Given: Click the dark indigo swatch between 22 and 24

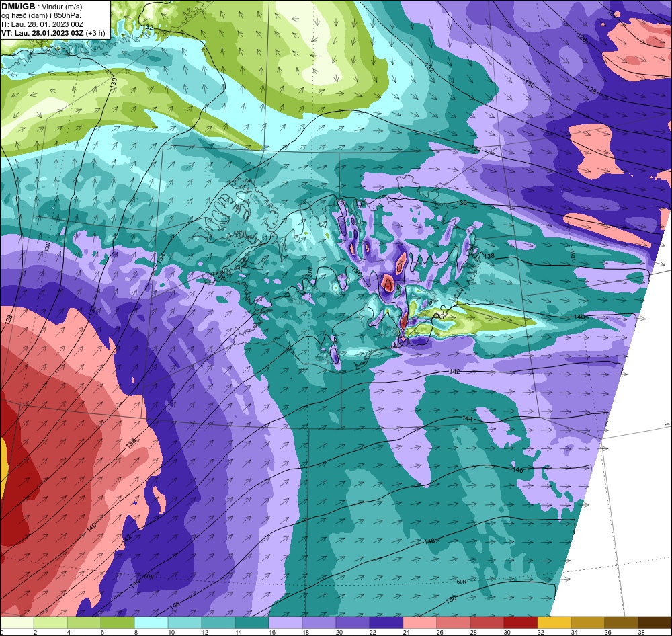Looking at the screenshot, I should coord(386,623).
